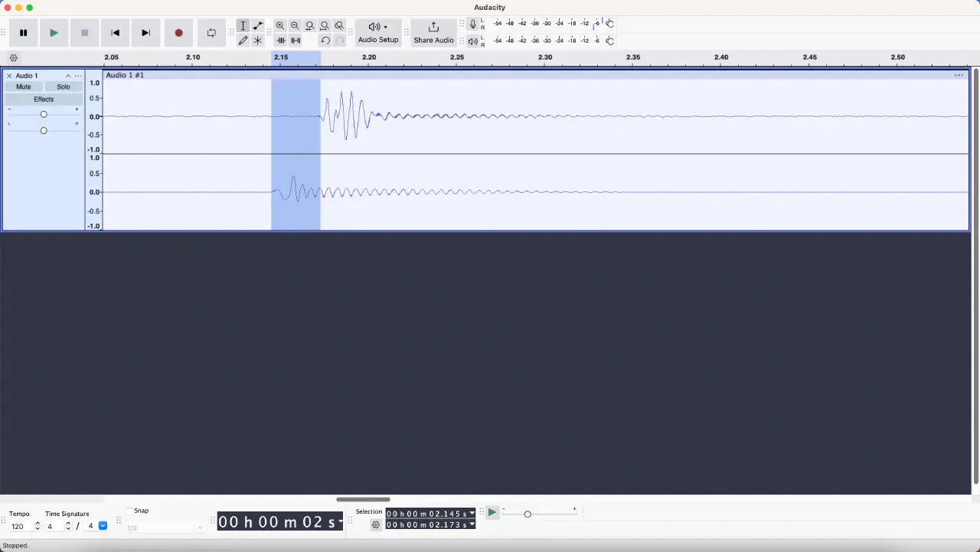The width and height of the screenshot is (980, 552).
Task: Solo the Audio 1 track
Action: (64, 87)
